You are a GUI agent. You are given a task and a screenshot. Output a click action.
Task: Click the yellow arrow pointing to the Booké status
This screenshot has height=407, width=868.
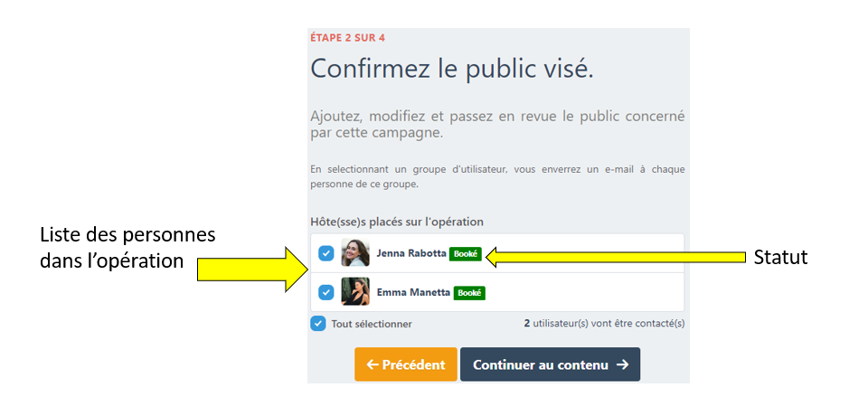[x=615, y=258]
